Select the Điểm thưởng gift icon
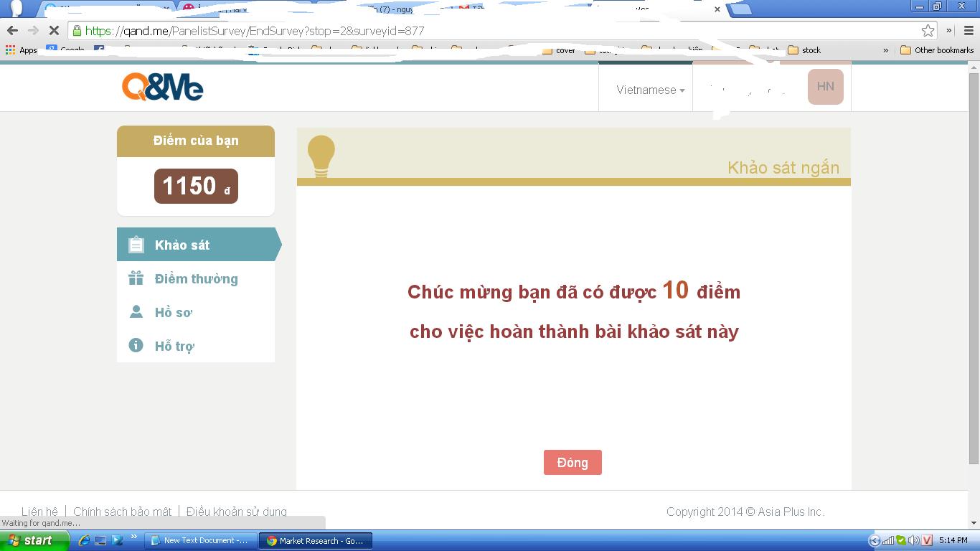The image size is (980, 551). (136, 278)
